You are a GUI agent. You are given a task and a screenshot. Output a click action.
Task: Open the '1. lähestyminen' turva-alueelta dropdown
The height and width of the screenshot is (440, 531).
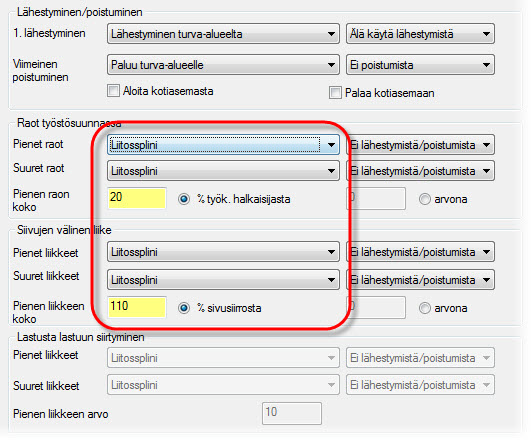(223, 34)
